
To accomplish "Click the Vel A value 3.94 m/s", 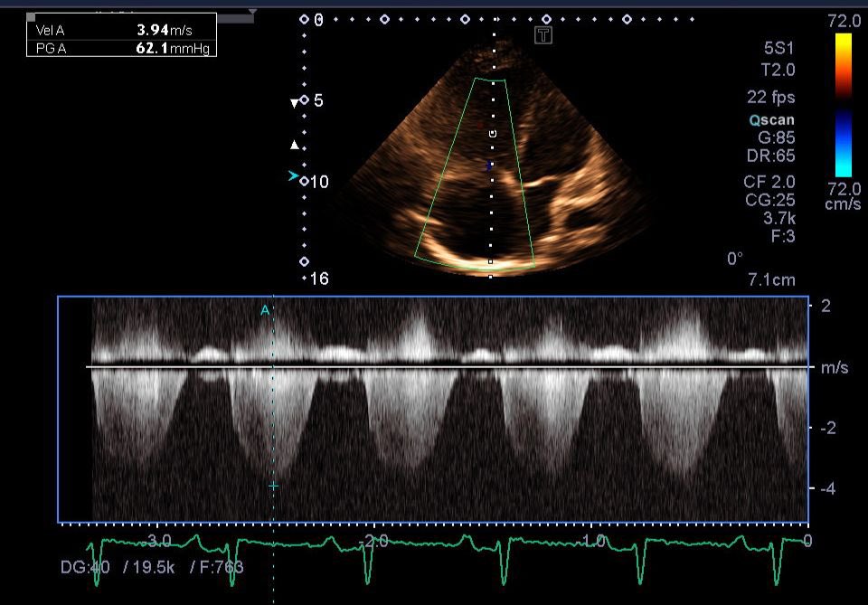I will point(165,30).
